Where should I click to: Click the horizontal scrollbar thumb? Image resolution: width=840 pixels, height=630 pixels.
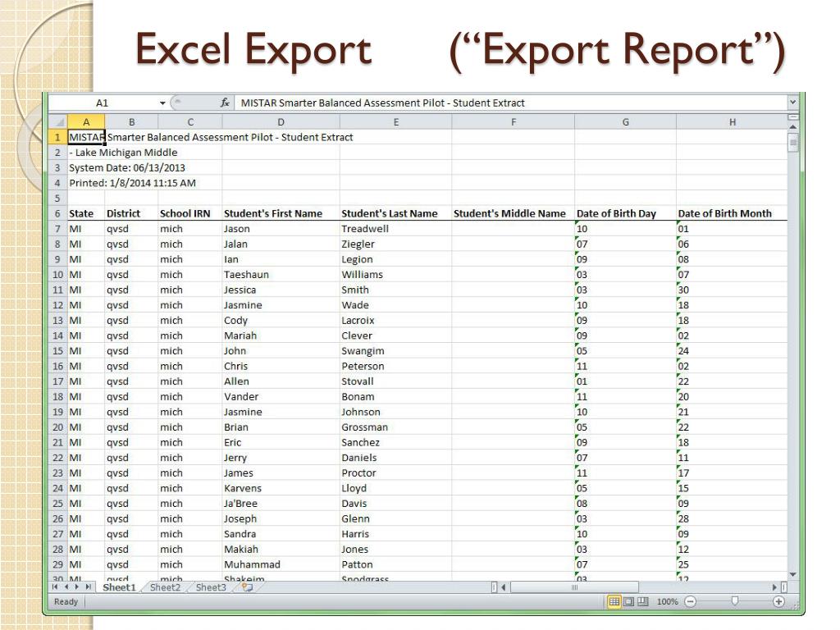(x=574, y=587)
